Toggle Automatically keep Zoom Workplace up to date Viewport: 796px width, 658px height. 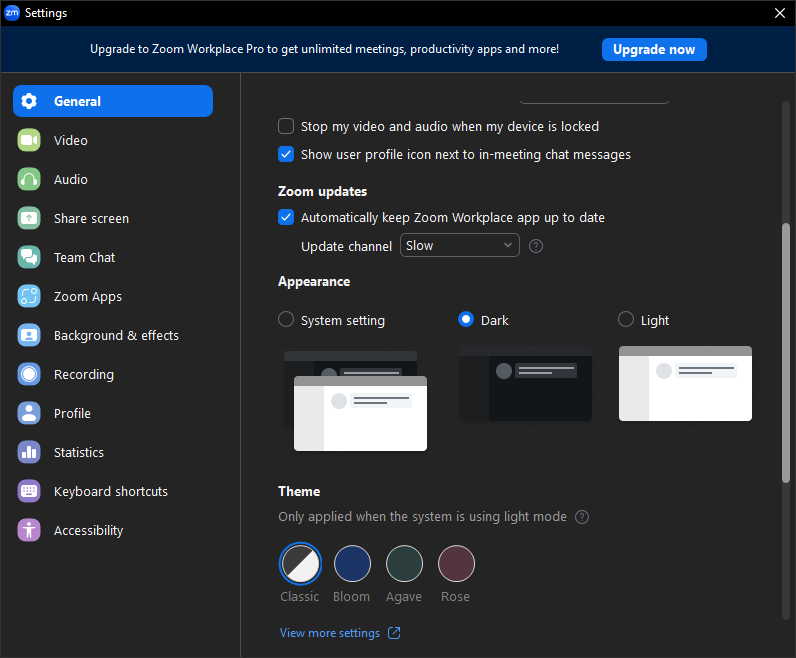[286, 217]
